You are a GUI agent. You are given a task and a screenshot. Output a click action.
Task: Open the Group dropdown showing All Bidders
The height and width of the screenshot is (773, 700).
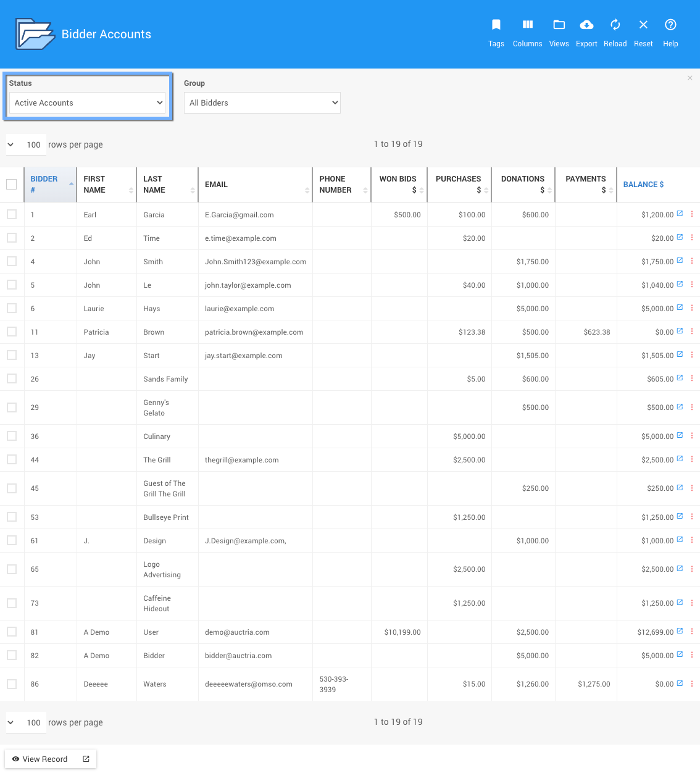coord(262,103)
